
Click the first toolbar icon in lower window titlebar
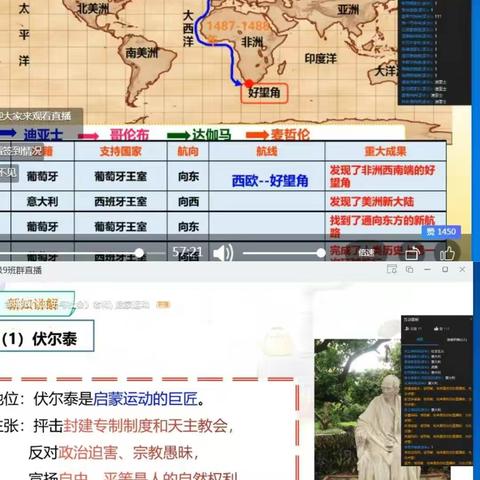pos(392,269)
